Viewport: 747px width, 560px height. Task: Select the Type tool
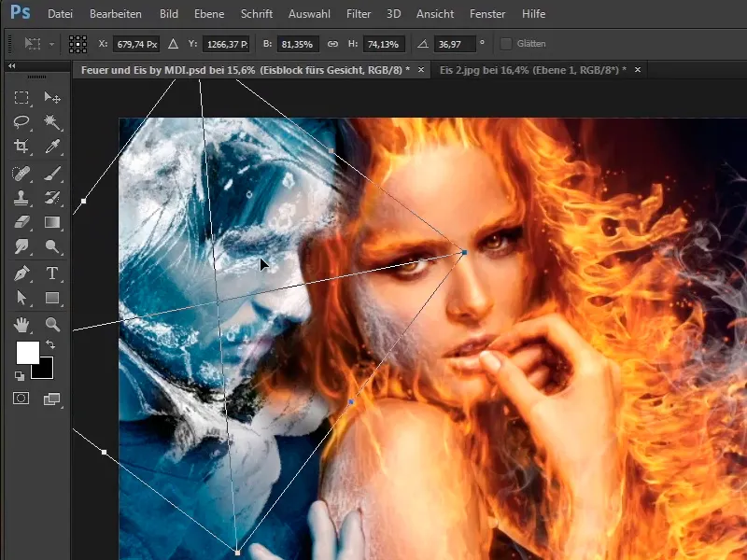tap(52, 273)
